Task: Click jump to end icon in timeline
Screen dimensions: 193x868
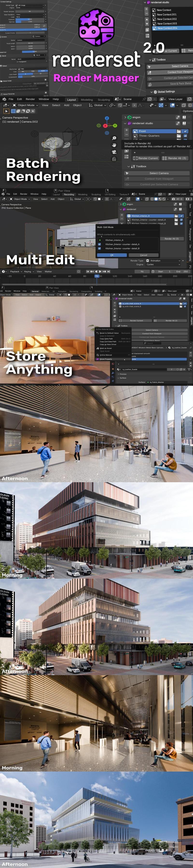Action: coord(108,271)
